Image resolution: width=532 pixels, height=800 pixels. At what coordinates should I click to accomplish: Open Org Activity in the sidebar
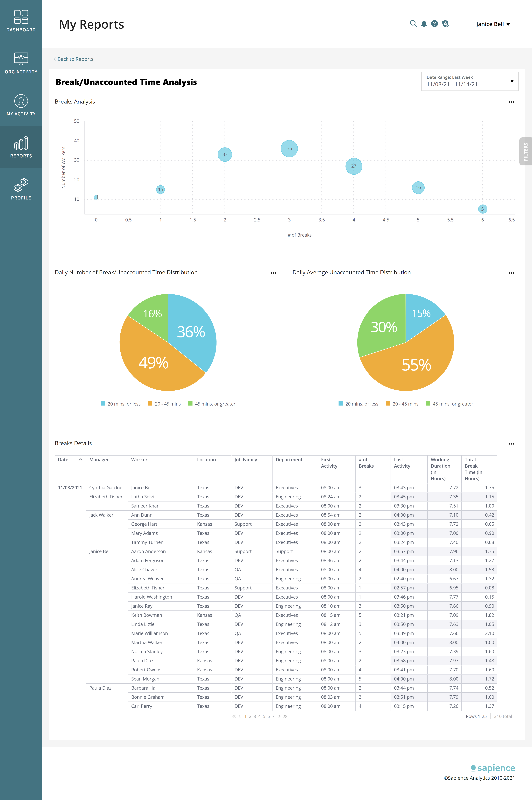coord(21,63)
